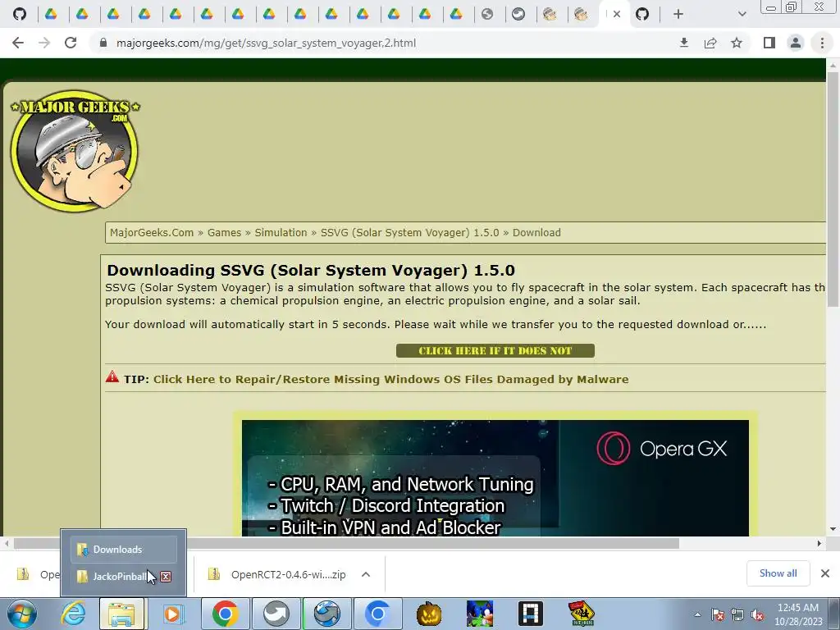The image size is (840, 630).
Task: Open the Games breadcrumb link
Action: tap(224, 232)
